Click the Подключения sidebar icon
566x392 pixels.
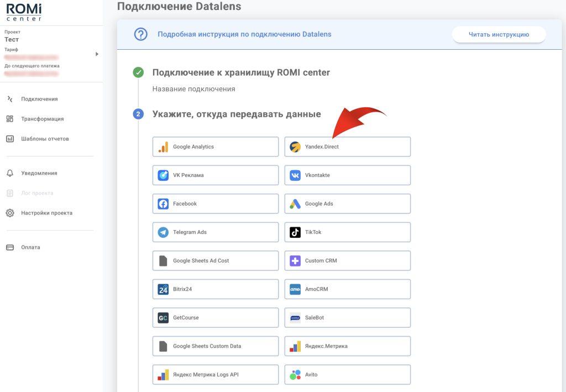coord(10,99)
